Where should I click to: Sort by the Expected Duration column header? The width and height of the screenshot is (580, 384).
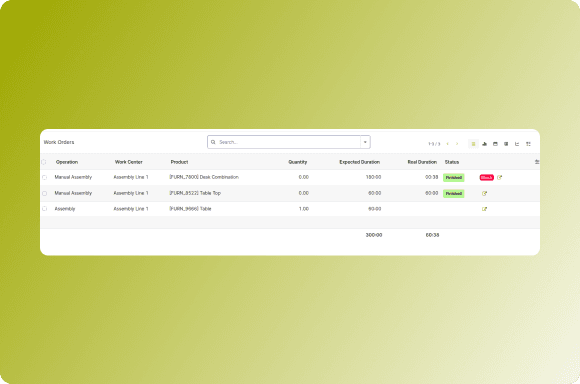pos(360,162)
